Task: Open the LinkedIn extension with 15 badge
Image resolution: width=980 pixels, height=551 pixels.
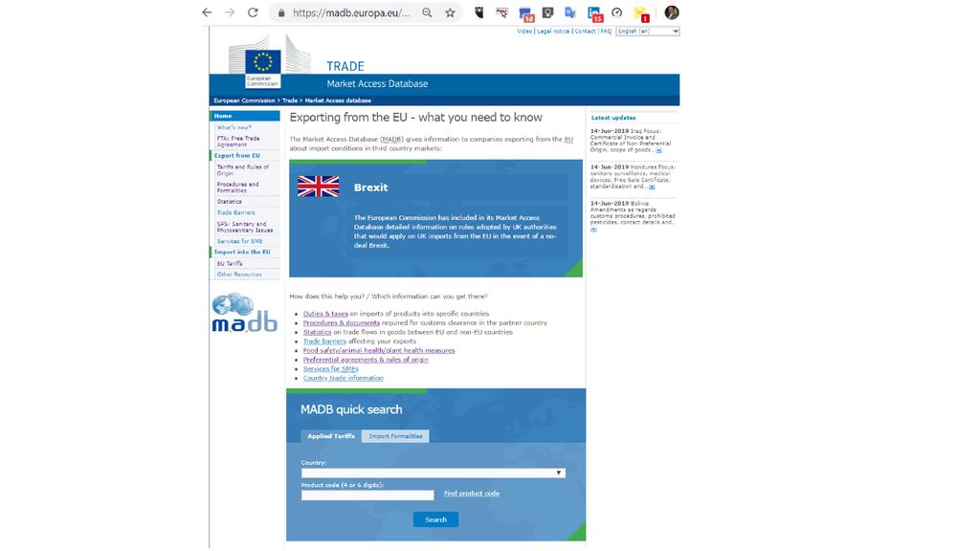Action: (594, 13)
